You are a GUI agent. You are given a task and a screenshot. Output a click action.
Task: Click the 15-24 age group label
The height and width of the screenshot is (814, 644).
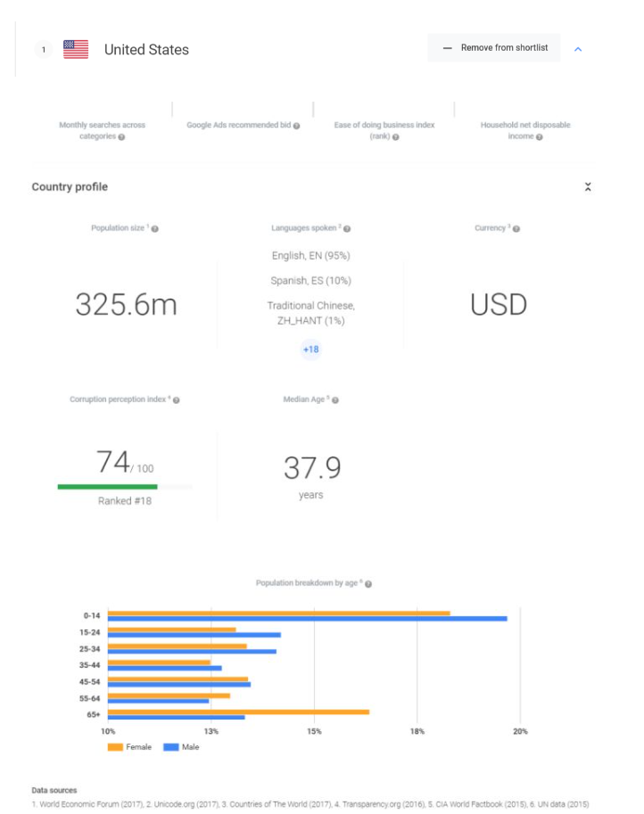point(89,632)
